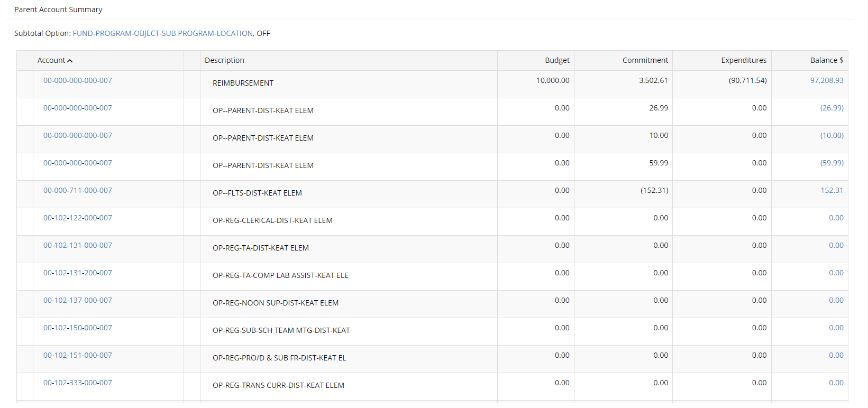Click the (59.99) balance link
The width and height of the screenshot is (868, 408).
point(832,163)
